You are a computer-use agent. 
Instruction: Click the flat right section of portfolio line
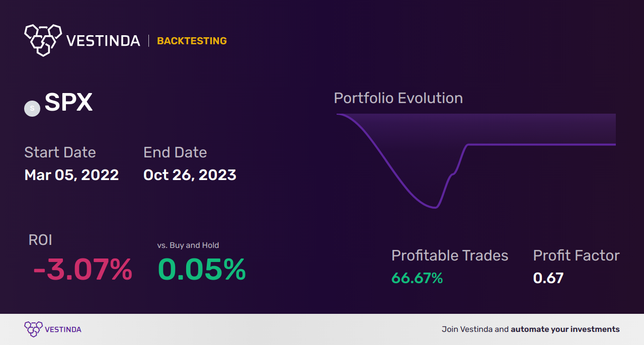(x=542, y=144)
